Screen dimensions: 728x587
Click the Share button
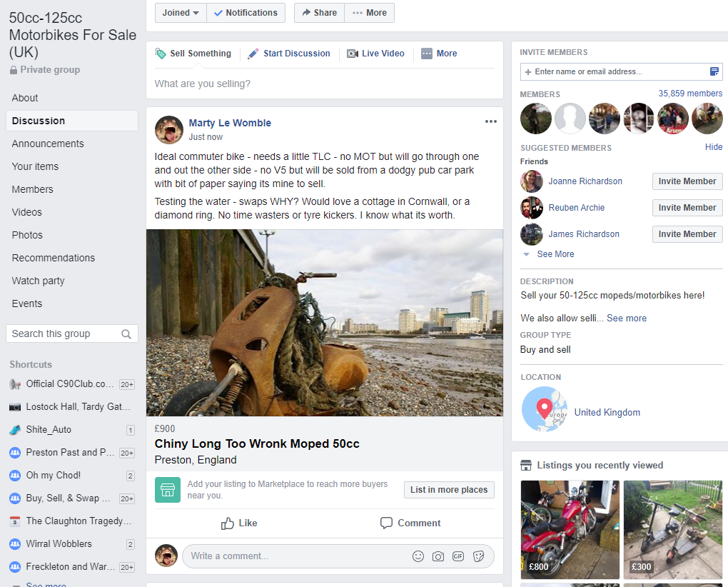320,13
